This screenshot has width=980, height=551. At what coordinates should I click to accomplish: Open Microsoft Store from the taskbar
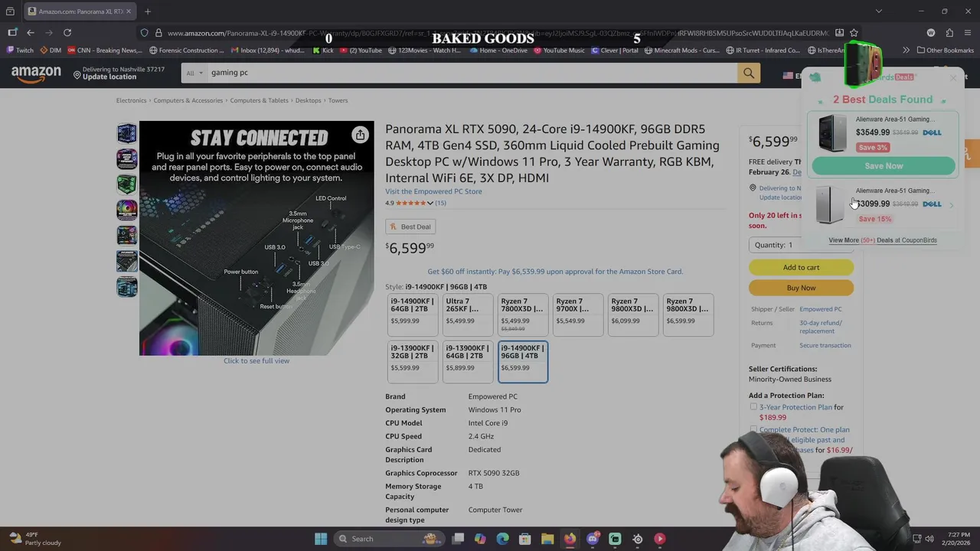[x=525, y=539]
